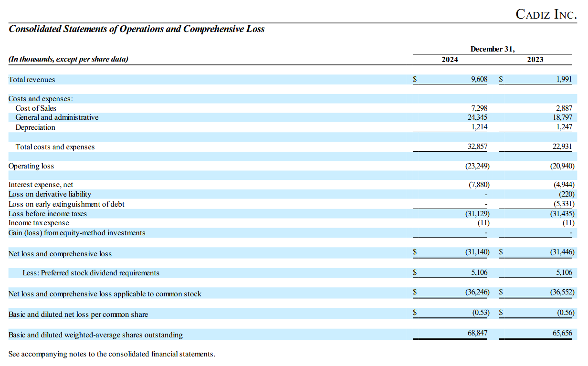588x366 pixels.
Task: Select total costs value 22,931
Action: point(562,146)
